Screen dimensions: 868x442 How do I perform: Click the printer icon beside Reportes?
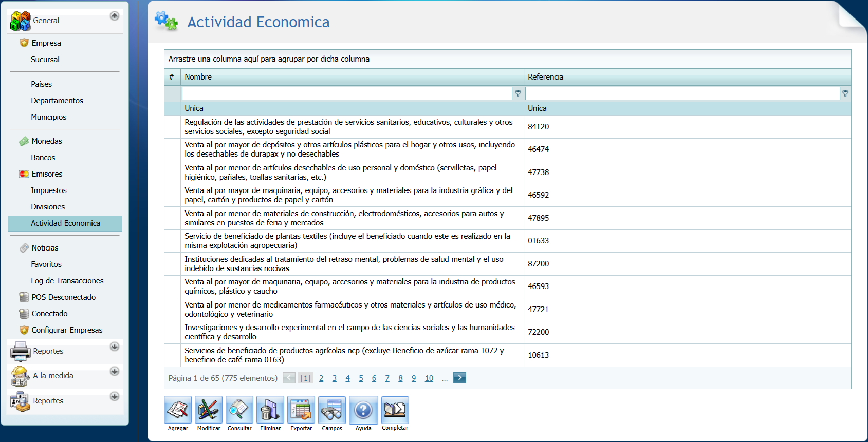[x=21, y=352]
